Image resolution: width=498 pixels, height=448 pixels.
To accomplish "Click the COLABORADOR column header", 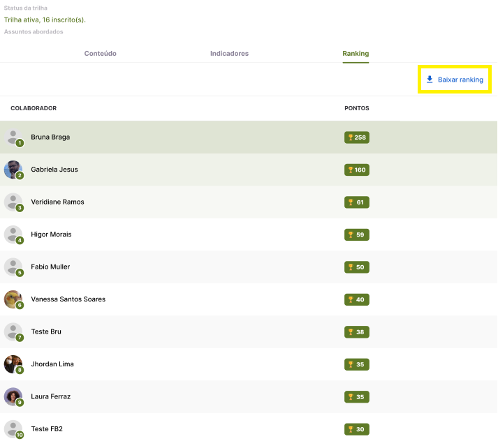I will (34, 108).
